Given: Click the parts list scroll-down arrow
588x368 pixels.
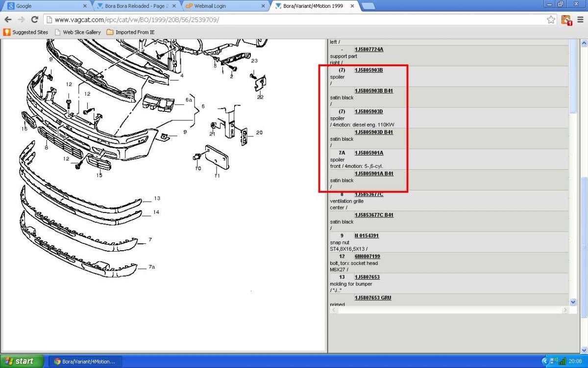Looking at the screenshot, I should click(x=573, y=302).
